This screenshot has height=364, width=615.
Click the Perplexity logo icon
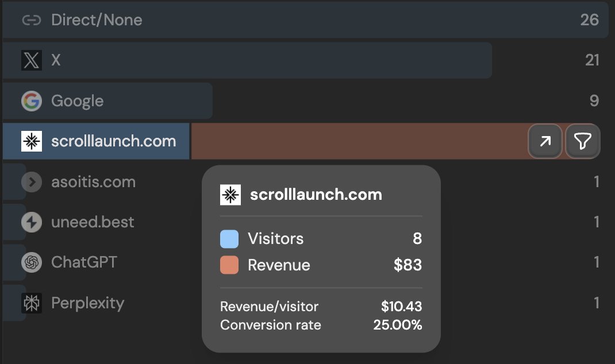point(32,303)
